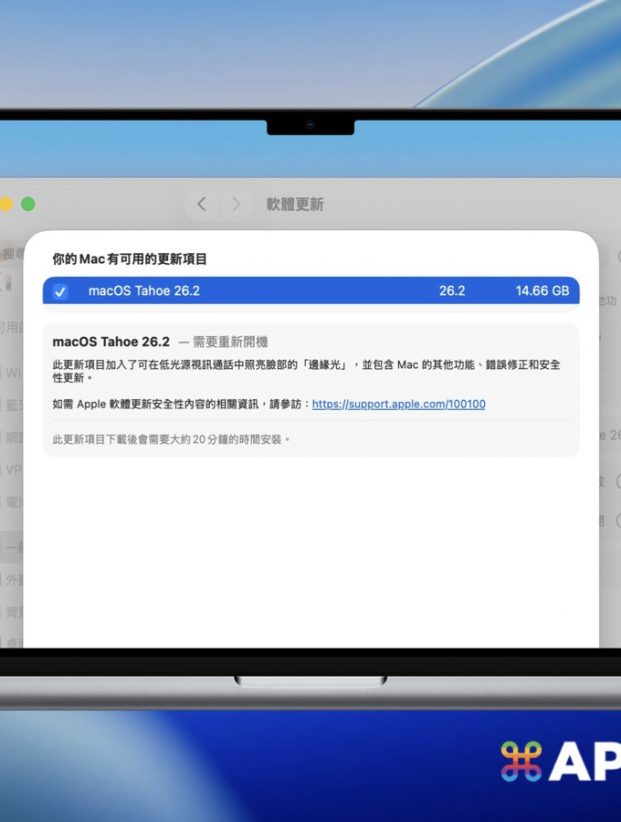
Task: Go back with the left chevron
Action: (201, 204)
